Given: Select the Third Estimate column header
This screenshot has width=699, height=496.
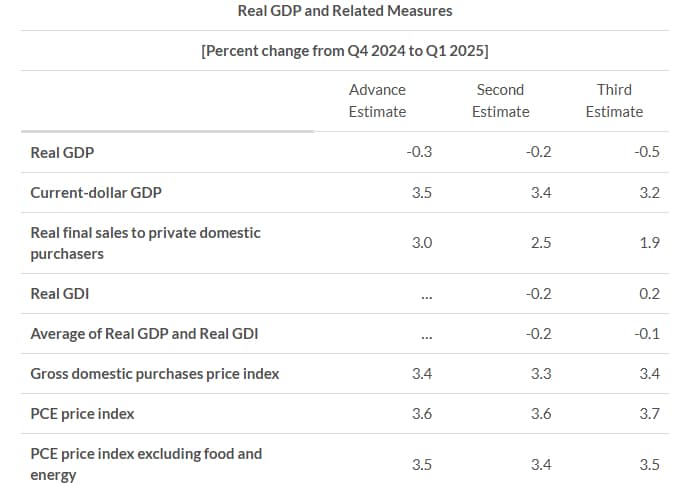Looking at the screenshot, I should [614, 101].
